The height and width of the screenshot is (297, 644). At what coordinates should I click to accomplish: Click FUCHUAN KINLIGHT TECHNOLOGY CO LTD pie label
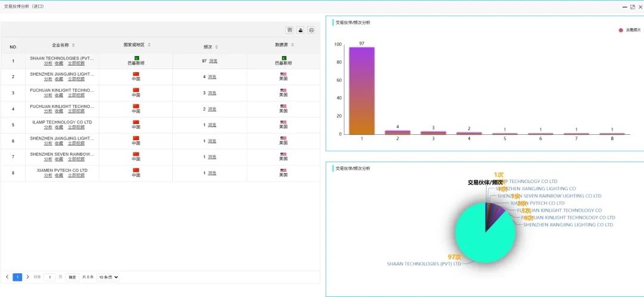point(568,217)
